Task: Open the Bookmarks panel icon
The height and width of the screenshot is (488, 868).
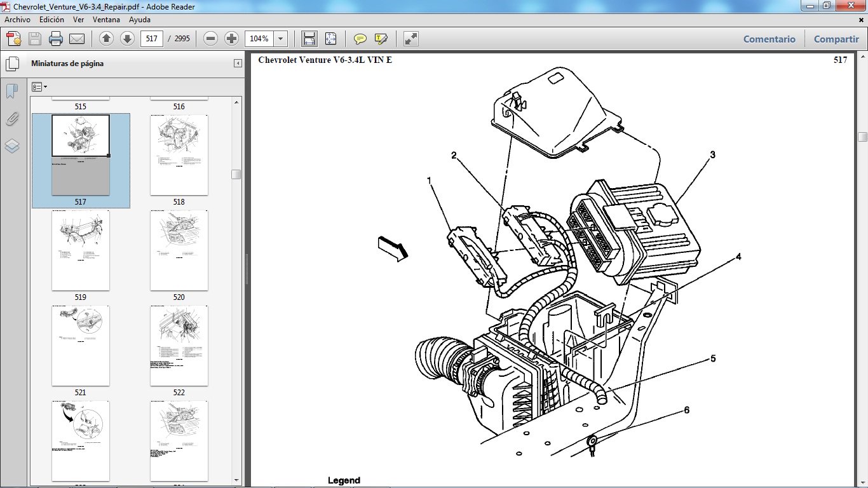Action: click(x=12, y=91)
